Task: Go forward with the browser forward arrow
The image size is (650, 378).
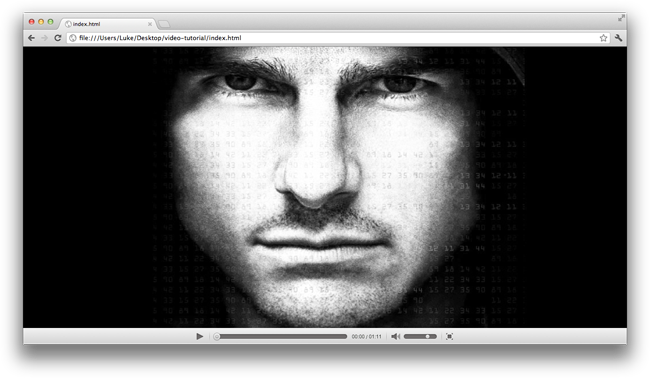Action: (x=44, y=38)
